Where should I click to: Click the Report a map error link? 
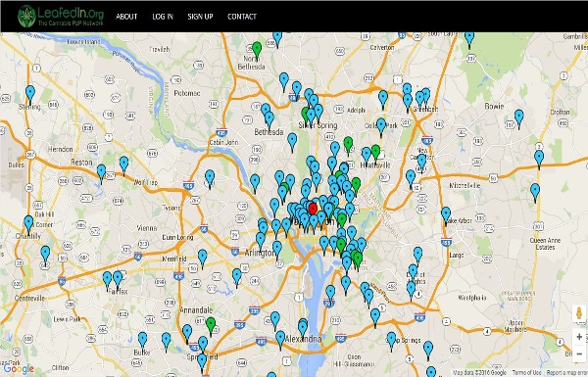pos(566,373)
